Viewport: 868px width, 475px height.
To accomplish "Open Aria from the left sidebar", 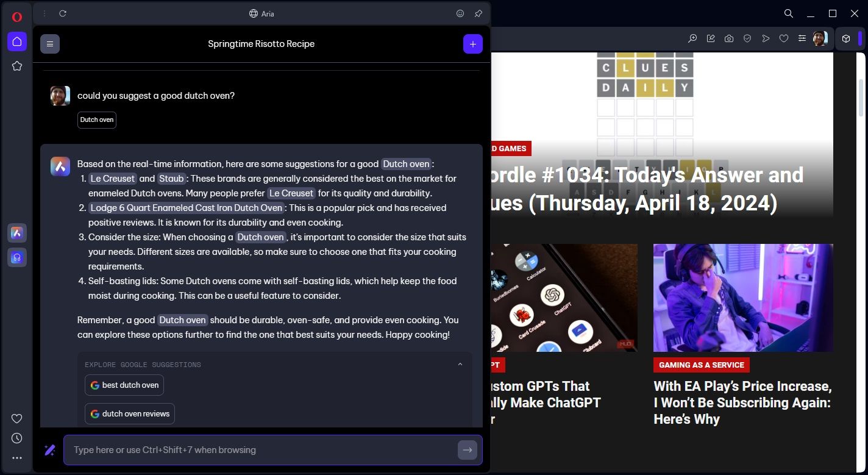I will (17, 232).
